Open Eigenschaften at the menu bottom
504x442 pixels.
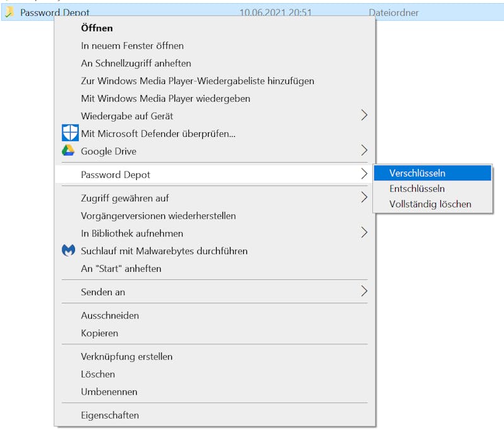(x=215, y=415)
